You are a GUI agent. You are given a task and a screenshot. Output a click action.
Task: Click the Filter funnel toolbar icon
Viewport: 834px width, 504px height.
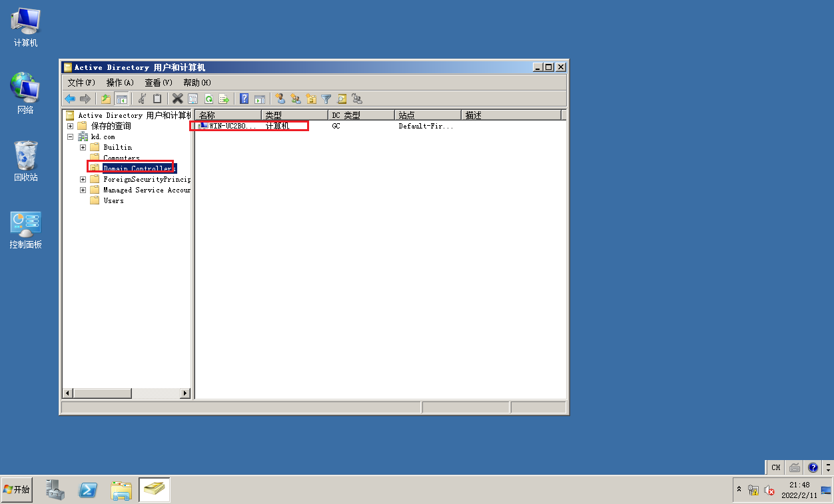pyautogui.click(x=326, y=99)
